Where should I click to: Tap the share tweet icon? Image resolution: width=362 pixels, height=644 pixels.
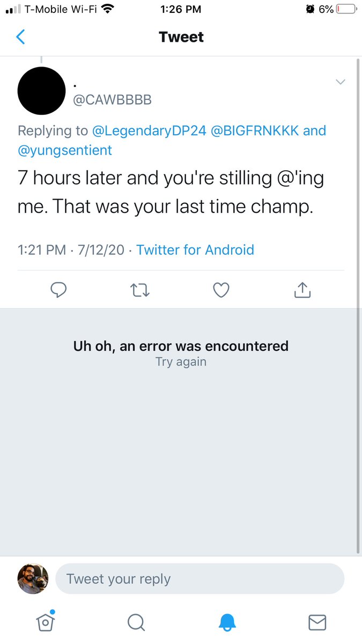302,290
